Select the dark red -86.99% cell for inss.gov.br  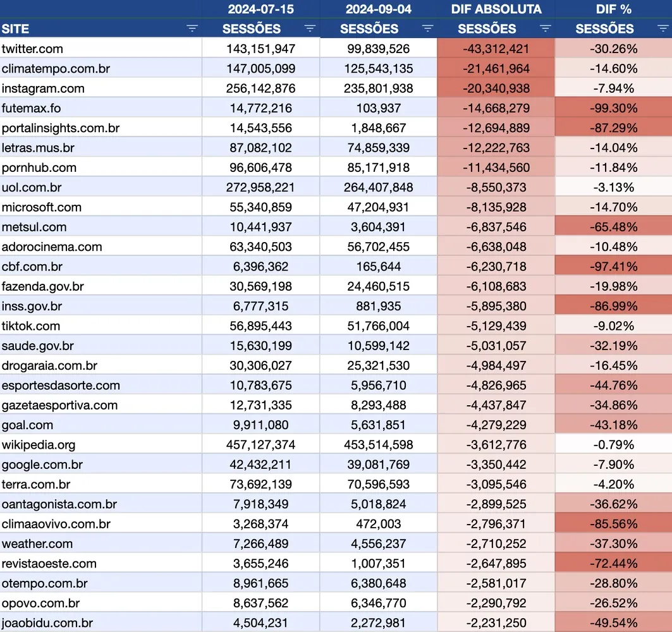click(x=613, y=306)
